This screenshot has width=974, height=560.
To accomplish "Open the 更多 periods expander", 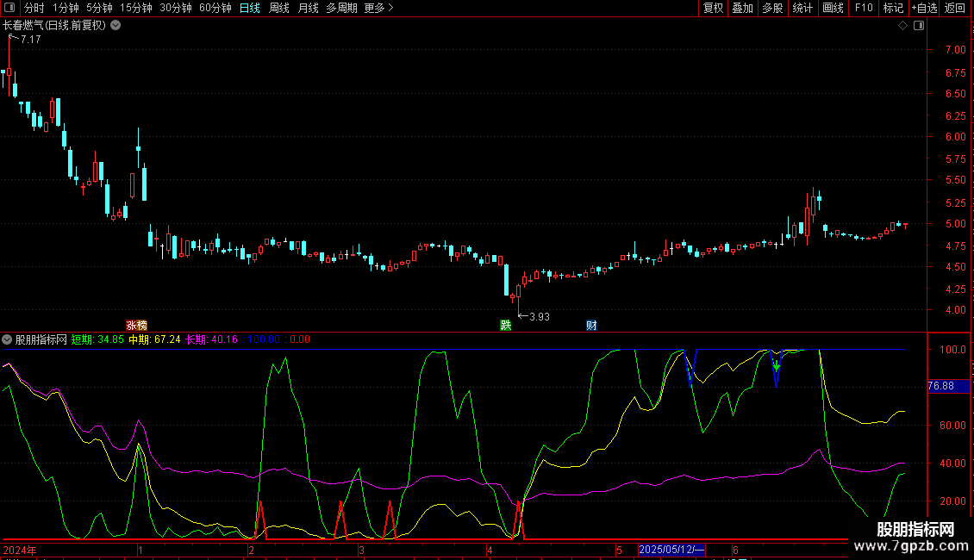I will pyautogui.click(x=378, y=8).
